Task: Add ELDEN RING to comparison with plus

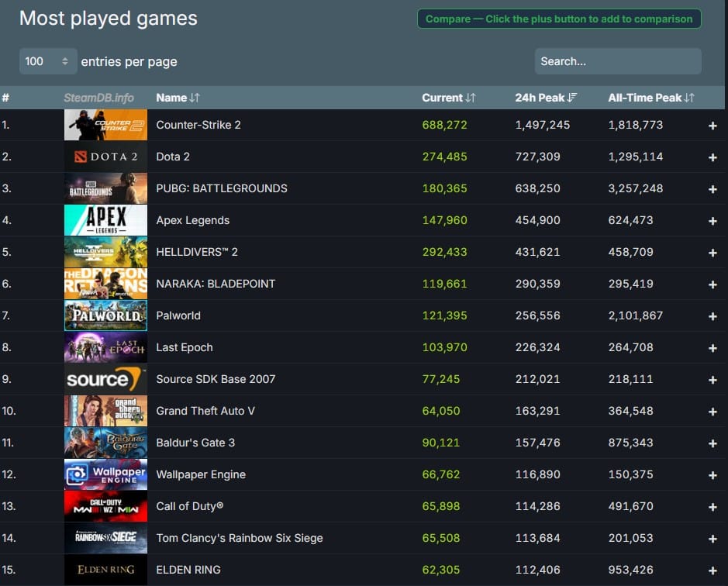Action: click(712, 570)
